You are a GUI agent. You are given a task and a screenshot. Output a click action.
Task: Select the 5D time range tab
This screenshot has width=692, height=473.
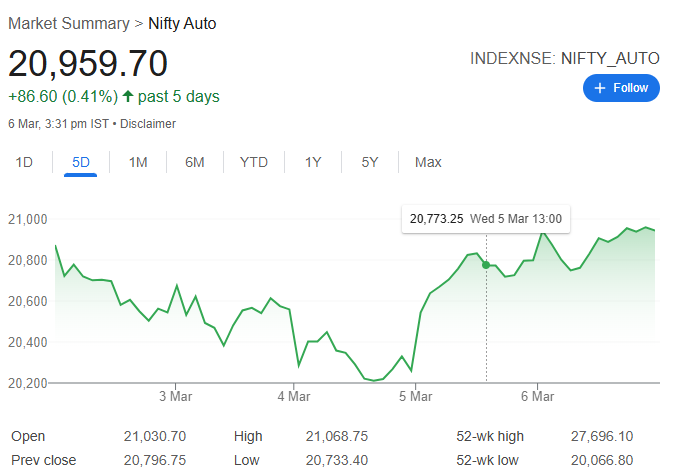80,162
